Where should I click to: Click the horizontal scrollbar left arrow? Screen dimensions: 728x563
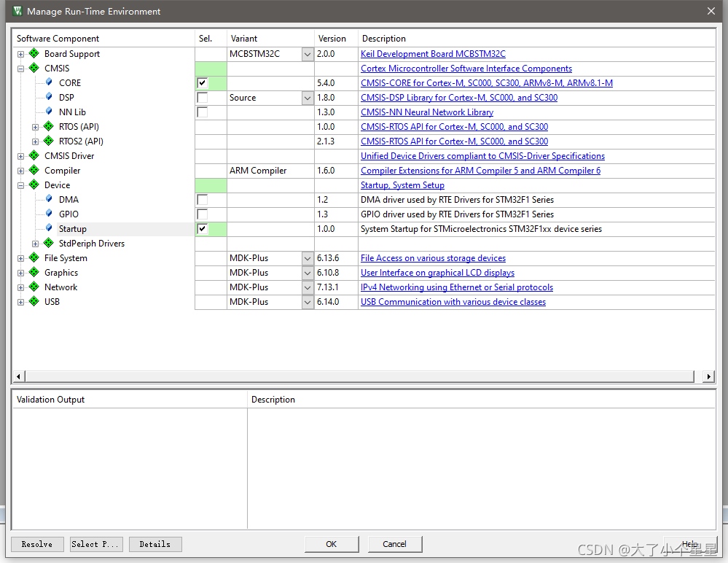(18, 376)
